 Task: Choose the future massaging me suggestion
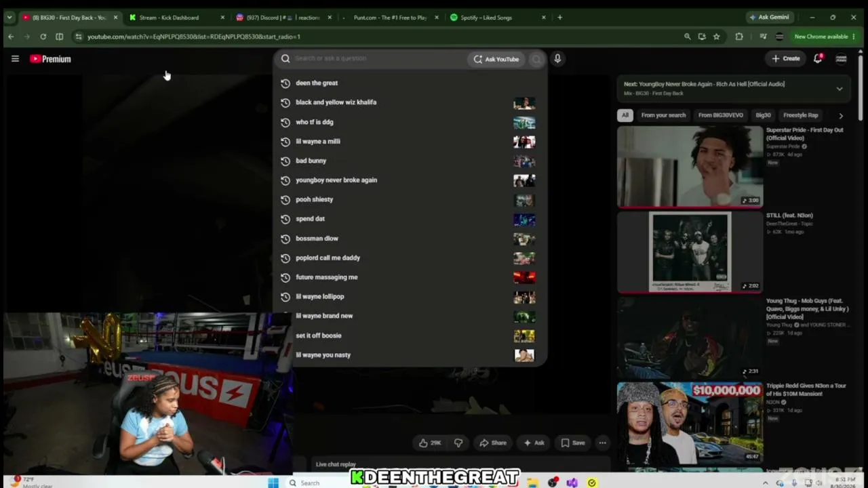pyautogui.click(x=410, y=277)
